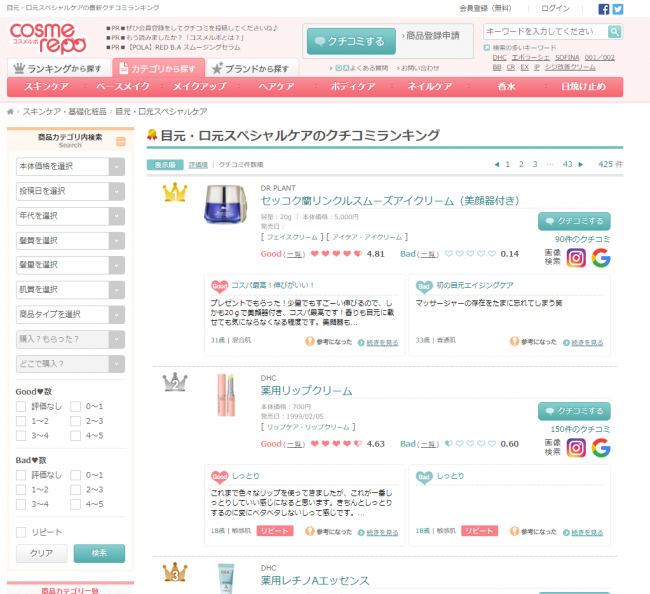The image size is (650, 594).
Task: Click Good heart badge on first しっとり review
Action: click(219, 476)
